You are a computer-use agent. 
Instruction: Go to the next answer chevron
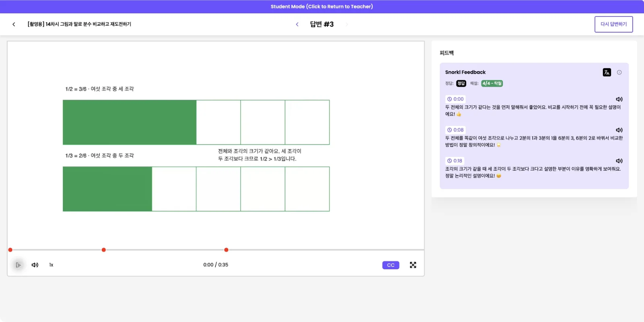[347, 24]
